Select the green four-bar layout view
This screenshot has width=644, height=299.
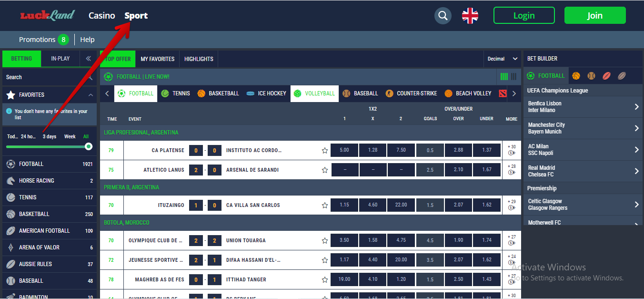[x=504, y=77]
